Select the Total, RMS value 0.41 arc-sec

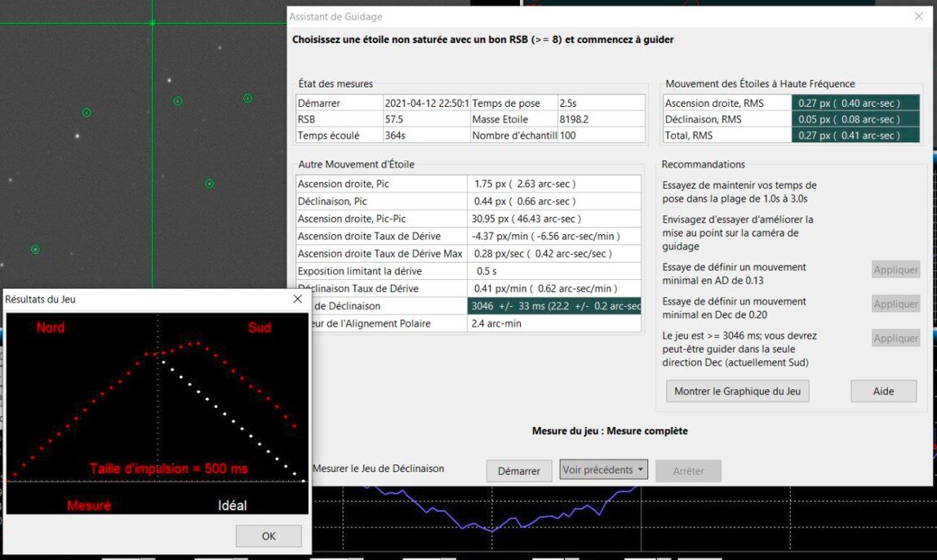855,135
